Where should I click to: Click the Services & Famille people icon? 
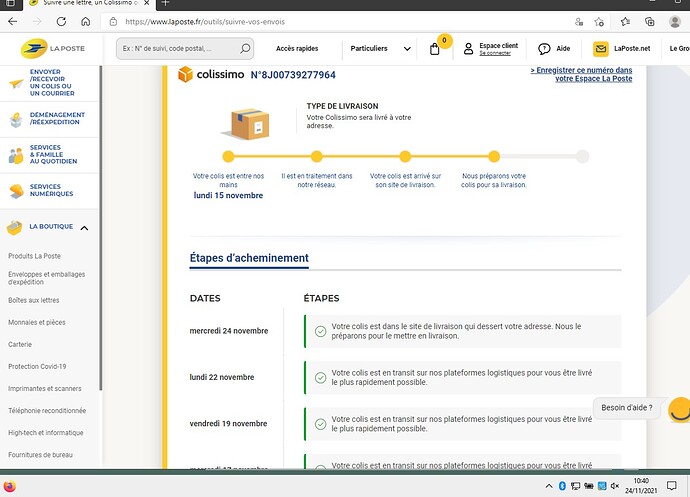[16, 155]
